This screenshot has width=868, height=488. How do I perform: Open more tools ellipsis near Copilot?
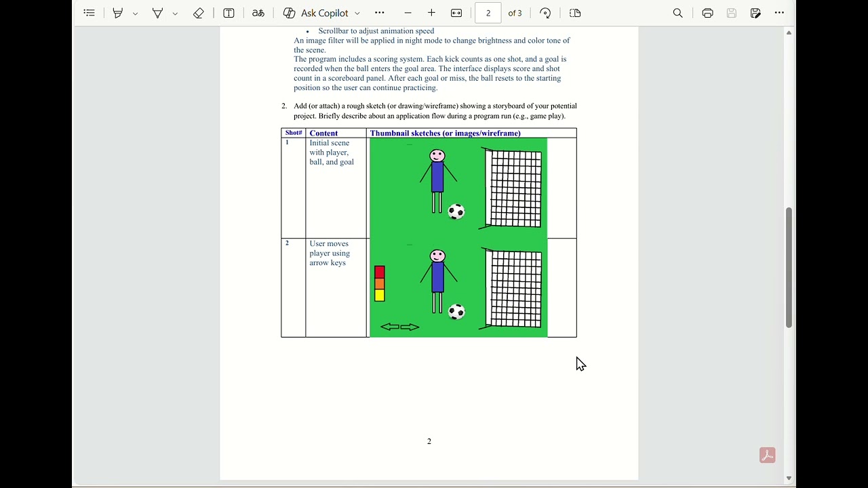379,13
